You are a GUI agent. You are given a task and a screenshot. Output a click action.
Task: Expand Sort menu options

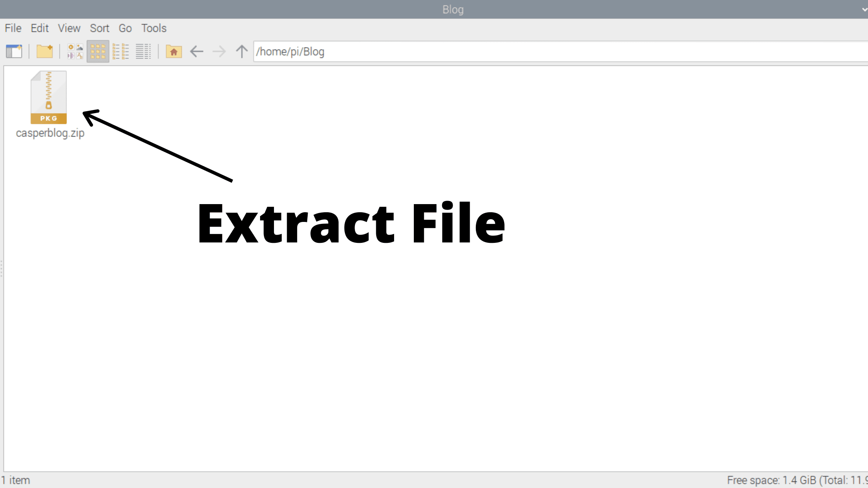point(100,28)
